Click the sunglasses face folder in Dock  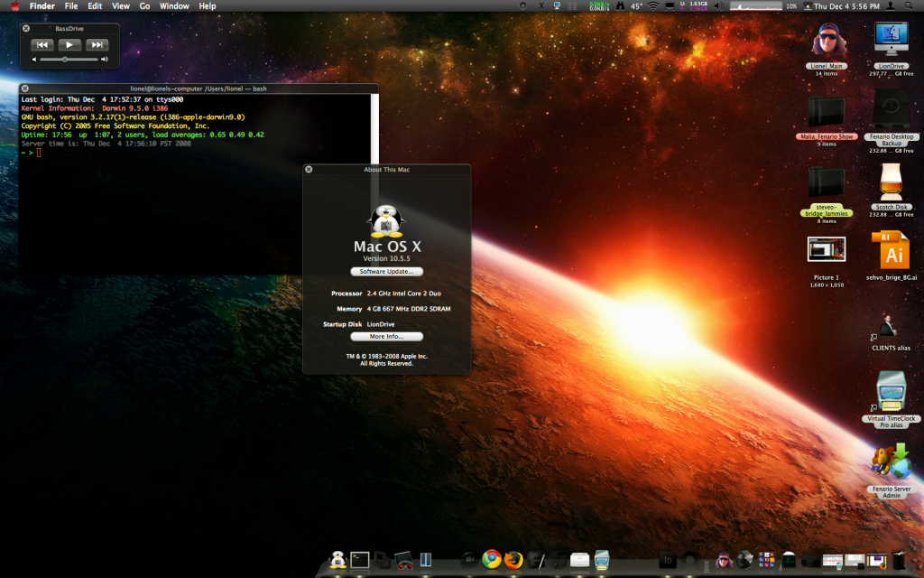tap(725, 560)
